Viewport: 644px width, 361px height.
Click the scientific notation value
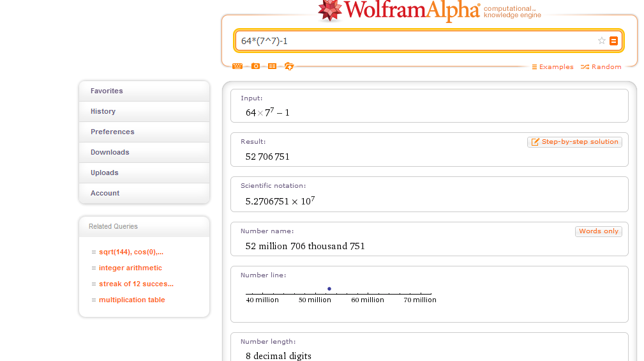(x=280, y=201)
